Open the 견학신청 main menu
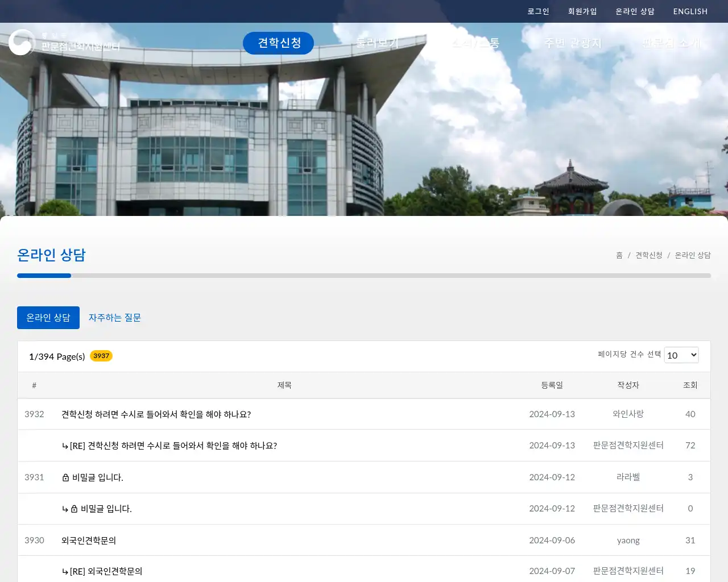The height and width of the screenshot is (582, 728). tap(279, 43)
